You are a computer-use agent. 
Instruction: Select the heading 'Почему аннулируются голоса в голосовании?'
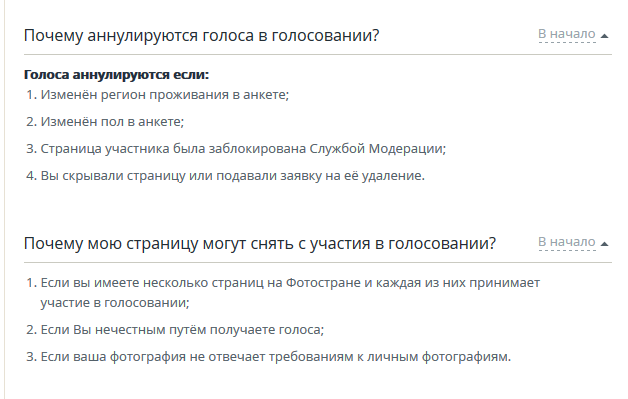[201, 35]
